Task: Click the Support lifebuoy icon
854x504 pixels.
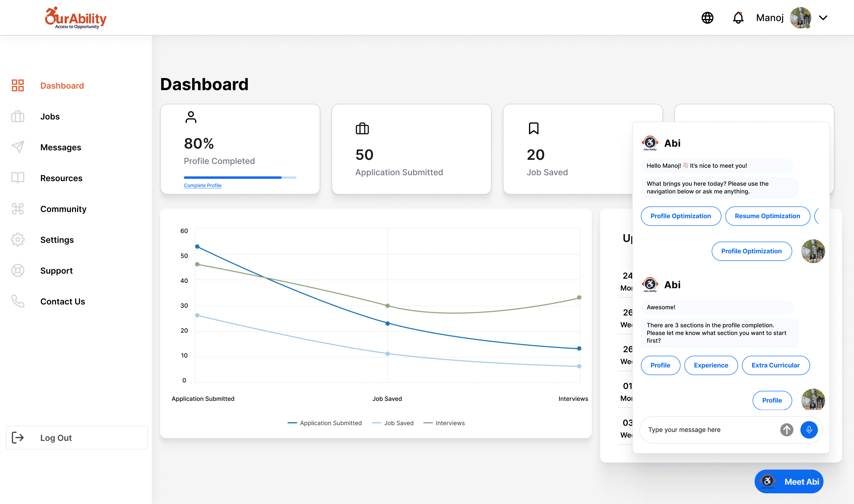Action: [18, 271]
